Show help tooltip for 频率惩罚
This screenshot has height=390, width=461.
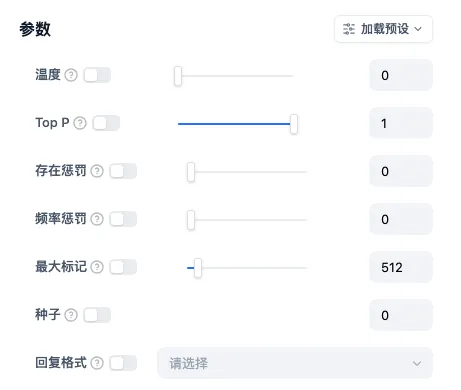97,219
